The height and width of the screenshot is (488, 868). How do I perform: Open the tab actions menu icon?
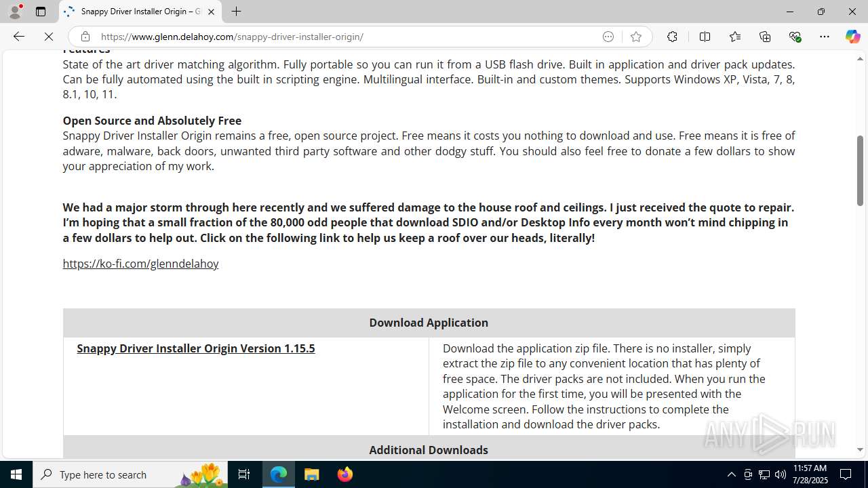tap(41, 12)
